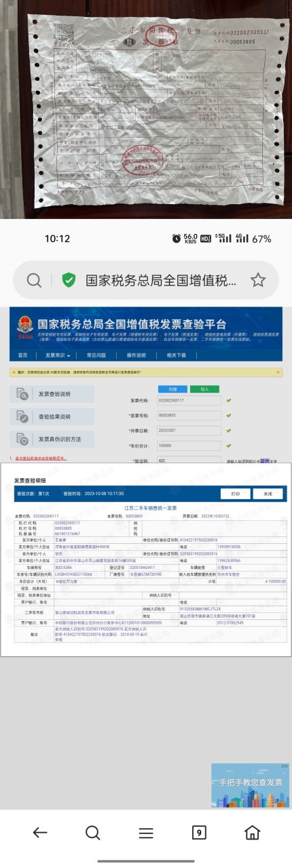The height and width of the screenshot is (868, 292).
Task: Click the green 导入 button
Action: 204,389
